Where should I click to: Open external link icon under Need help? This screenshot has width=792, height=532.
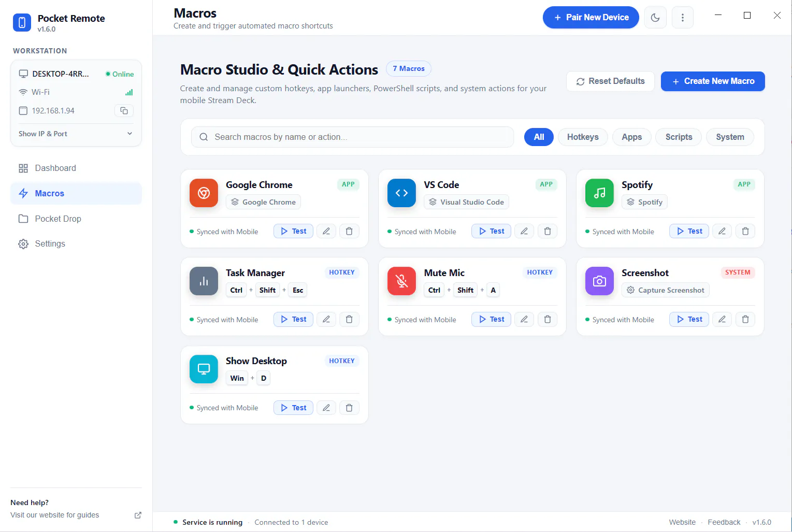(138, 515)
